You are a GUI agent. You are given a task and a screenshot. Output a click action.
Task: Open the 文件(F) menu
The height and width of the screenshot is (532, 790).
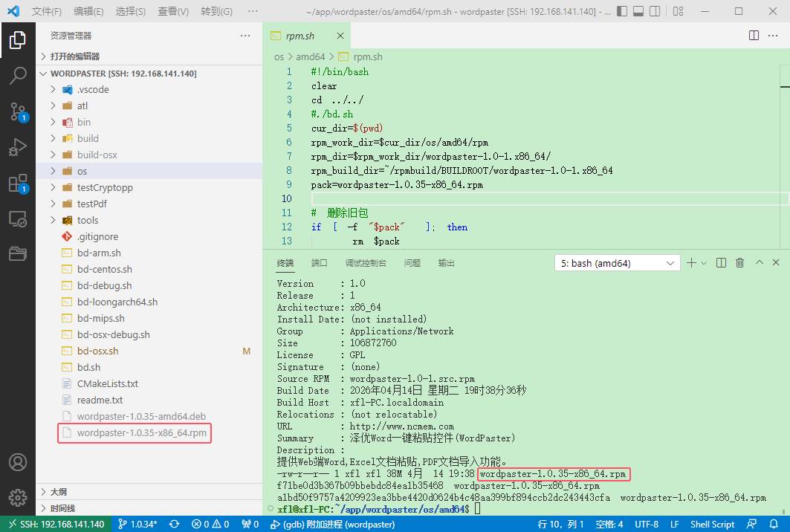coord(47,12)
